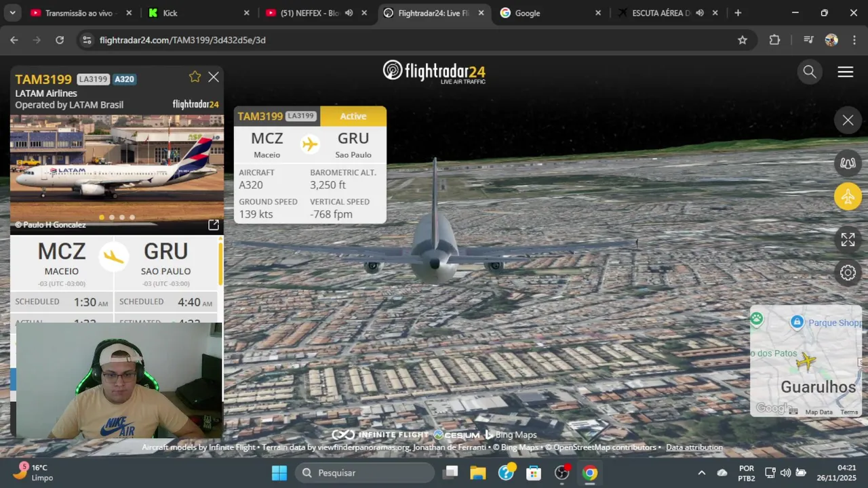Close the Google tab

point(598,13)
